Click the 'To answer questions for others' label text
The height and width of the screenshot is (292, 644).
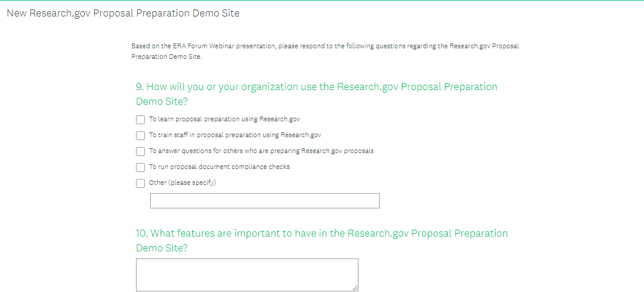coord(261,151)
